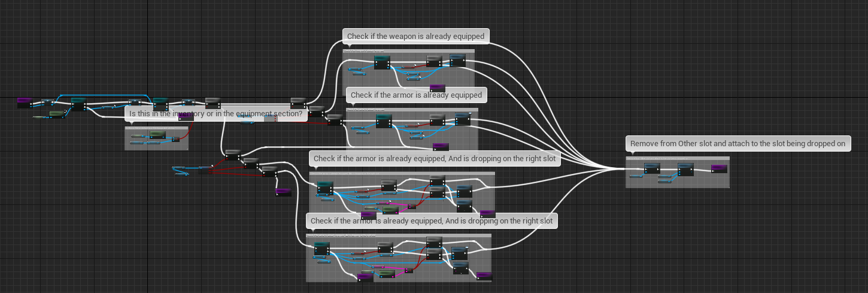Select the purple node at bottom of armor equipped box
The width and height of the screenshot is (868, 293).
pyautogui.click(x=441, y=147)
